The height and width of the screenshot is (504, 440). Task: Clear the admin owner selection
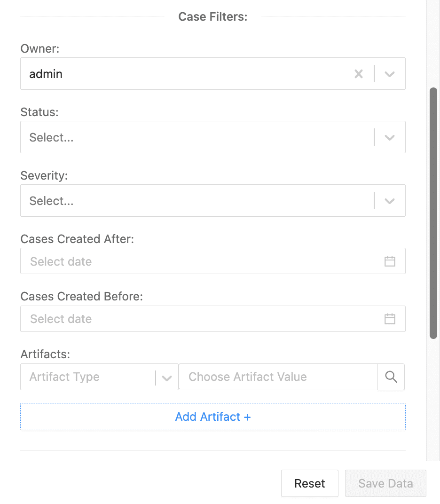click(359, 73)
